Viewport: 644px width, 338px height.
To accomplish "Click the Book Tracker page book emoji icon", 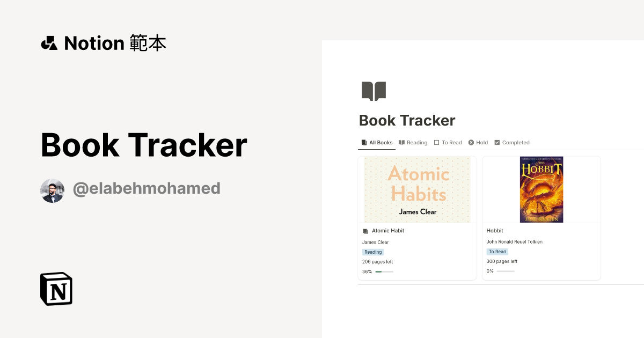I will click(374, 91).
